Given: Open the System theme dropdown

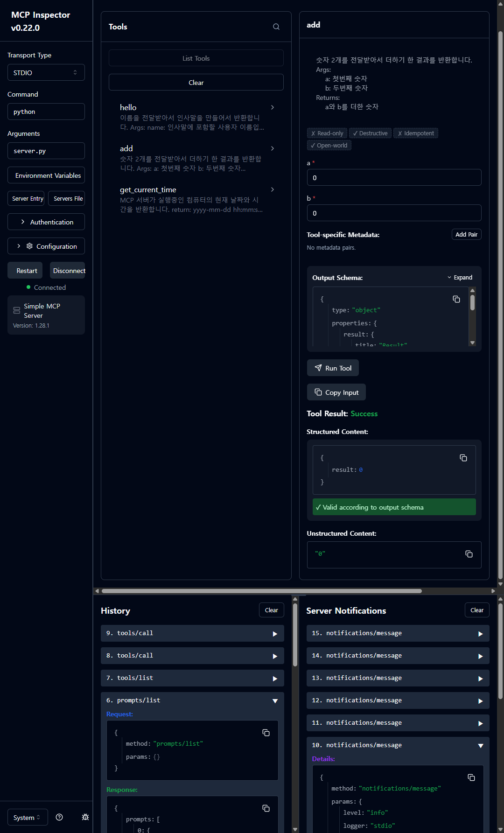Looking at the screenshot, I should [x=28, y=817].
